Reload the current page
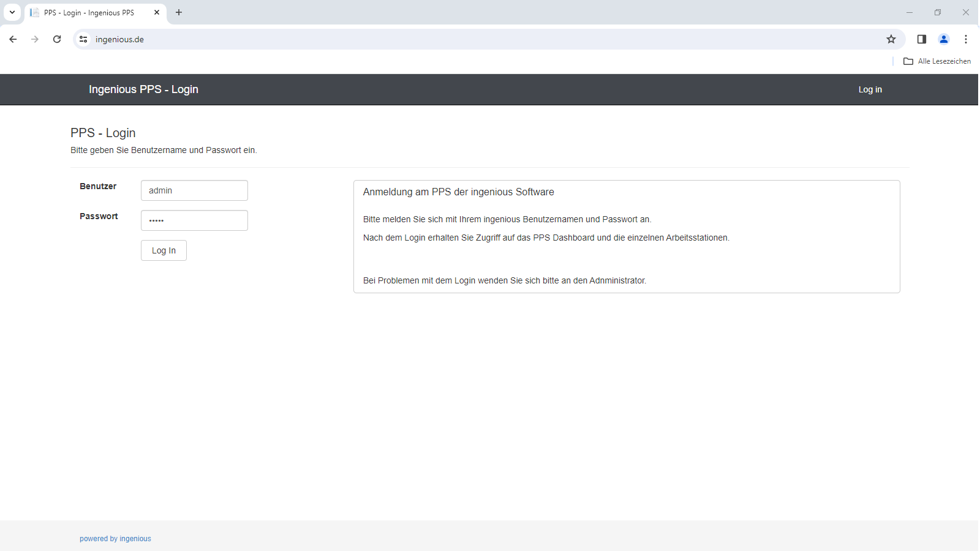 coord(57,39)
